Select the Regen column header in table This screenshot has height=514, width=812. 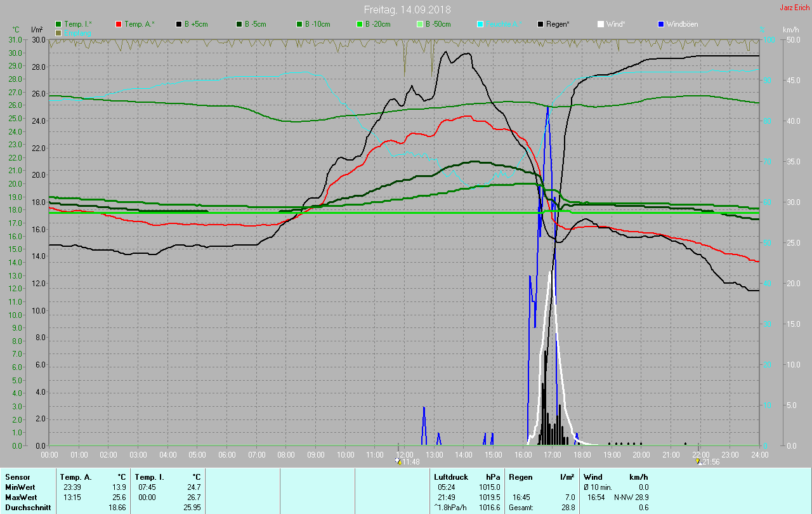click(521, 477)
